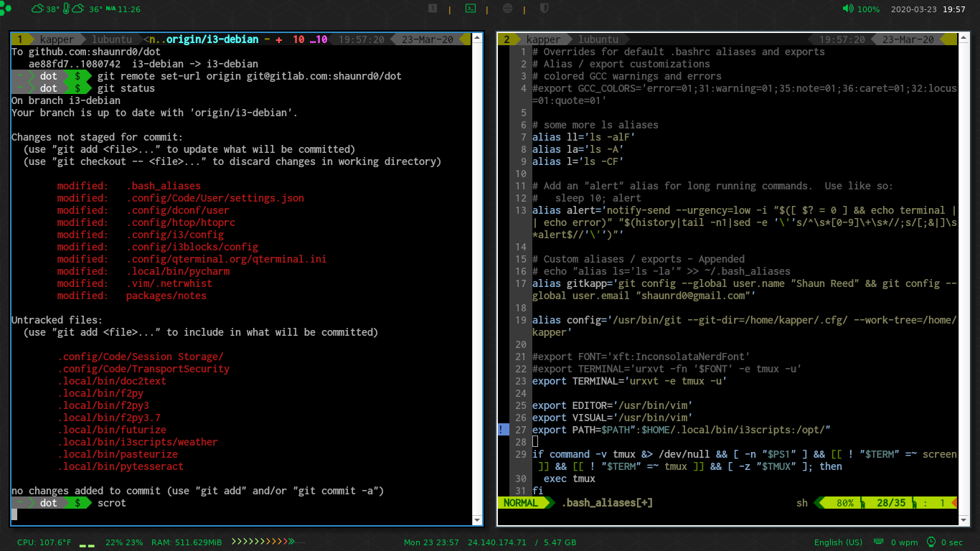
Task: Click the Mon 23 23:57 status entry
Action: coord(431,542)
